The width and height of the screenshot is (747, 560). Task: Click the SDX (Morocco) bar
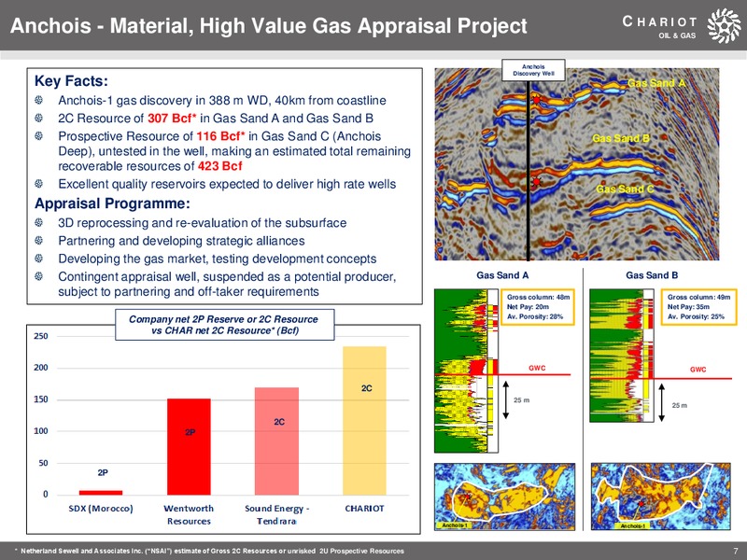(101, 493)
